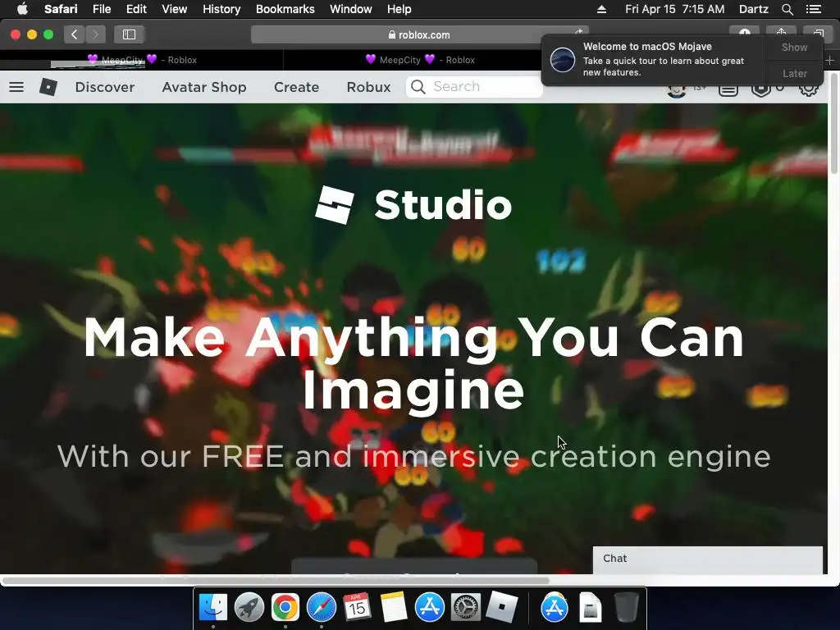Open the View menu

click(174, 9)
